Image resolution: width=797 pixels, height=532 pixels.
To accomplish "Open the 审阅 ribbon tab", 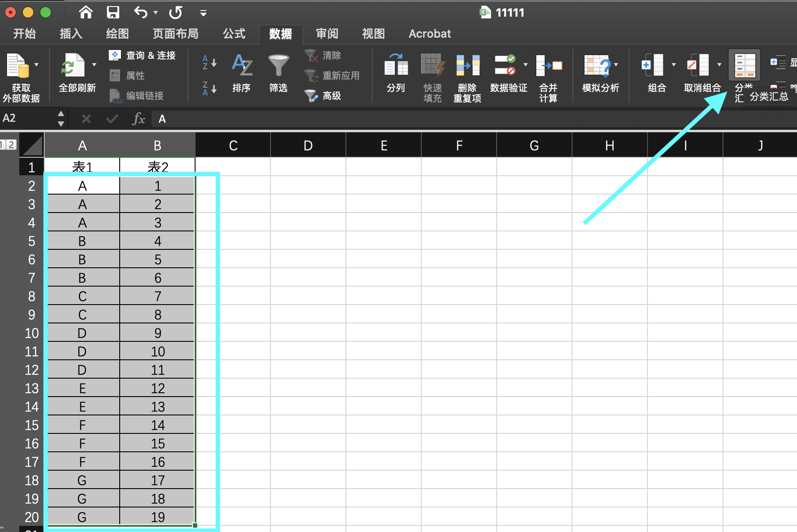I will (x=327, y=34).
